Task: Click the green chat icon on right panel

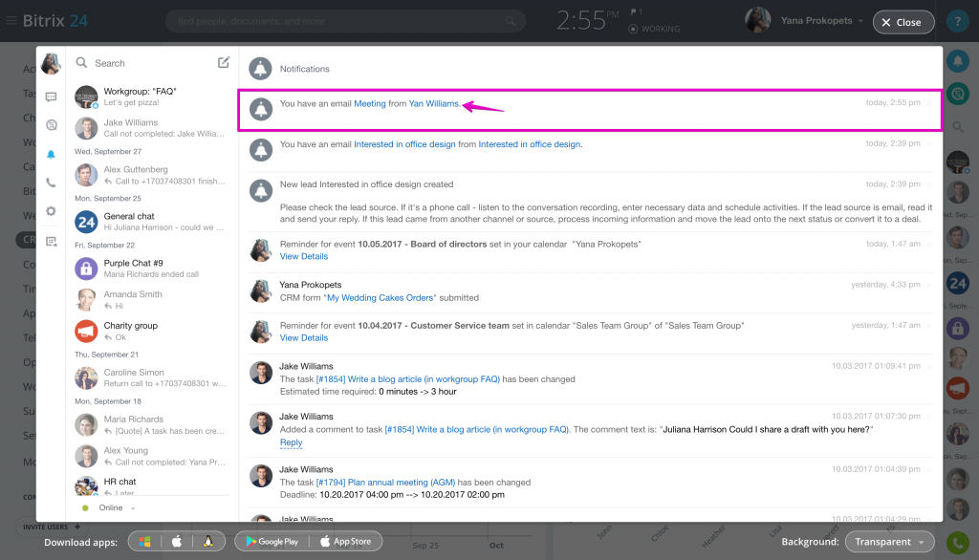Action: [x=958, y=94]
